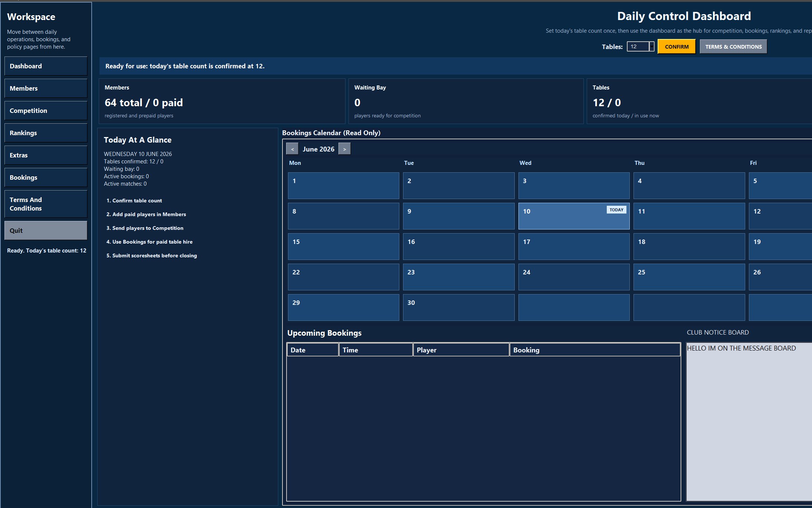The height and width of the screenshot is (508, 812).
Task: Select June 29 calendar cell
Action: pyautogui.click(x=344, y=307)
